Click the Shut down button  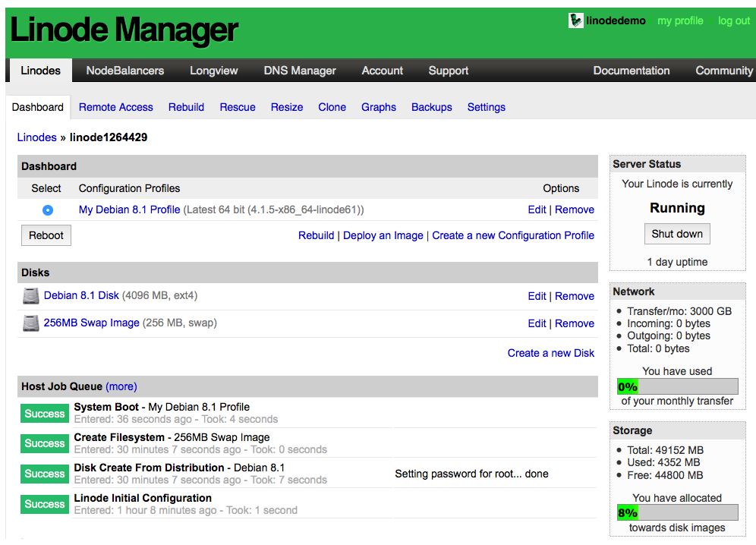[677, 234]
